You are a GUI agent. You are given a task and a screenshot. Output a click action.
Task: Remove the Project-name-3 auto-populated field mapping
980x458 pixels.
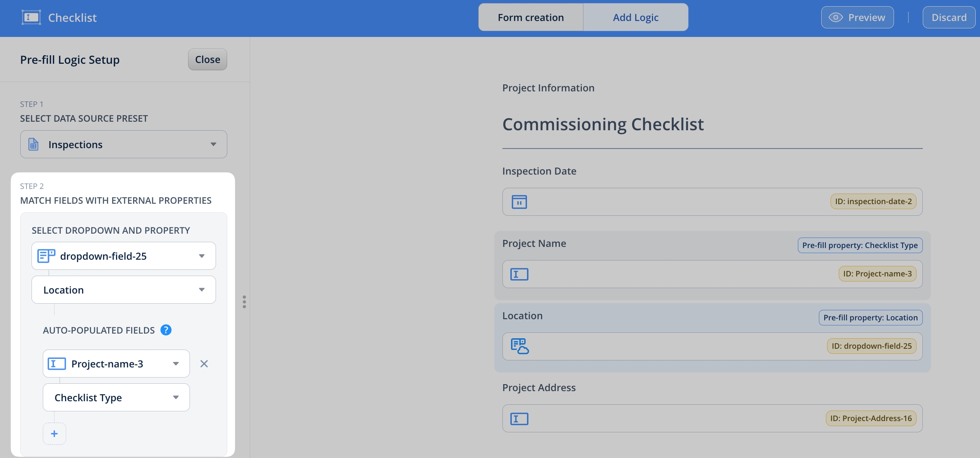204,364
